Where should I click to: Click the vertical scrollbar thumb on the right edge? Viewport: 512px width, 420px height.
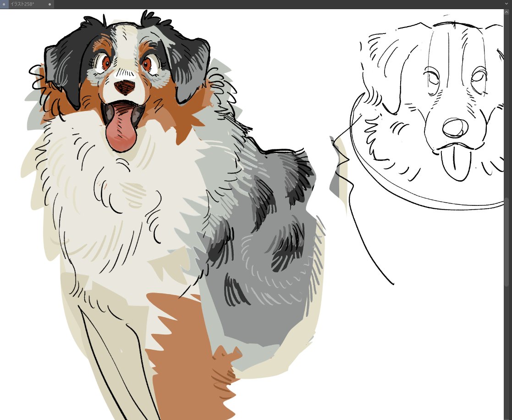(x=507, y=242)
